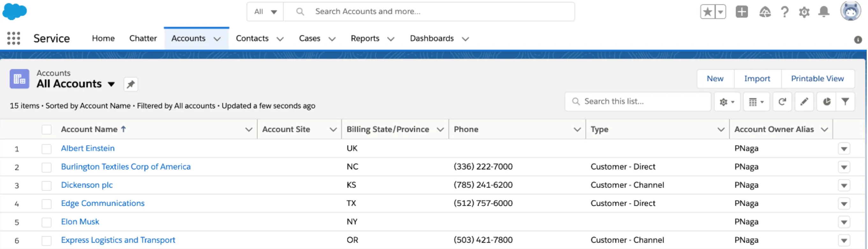Open the Notifications bell icon
This screenshot has width=868, height=249.
824,12
